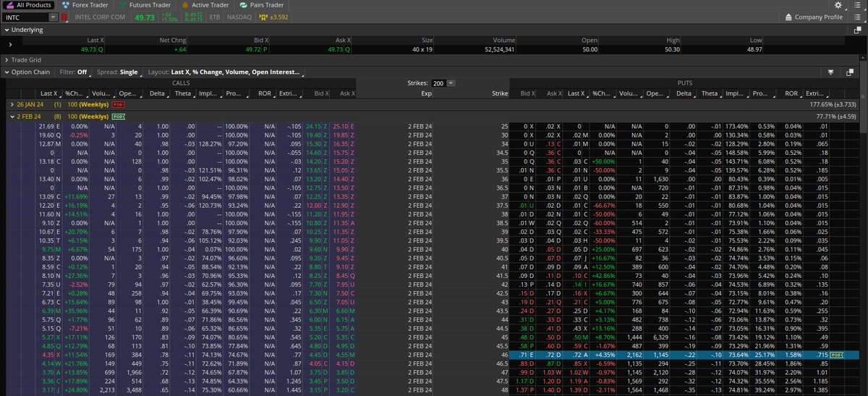Open the gear settings icon at top right
This screenshot has width=868, height=396.
click(x=838, y=4)
